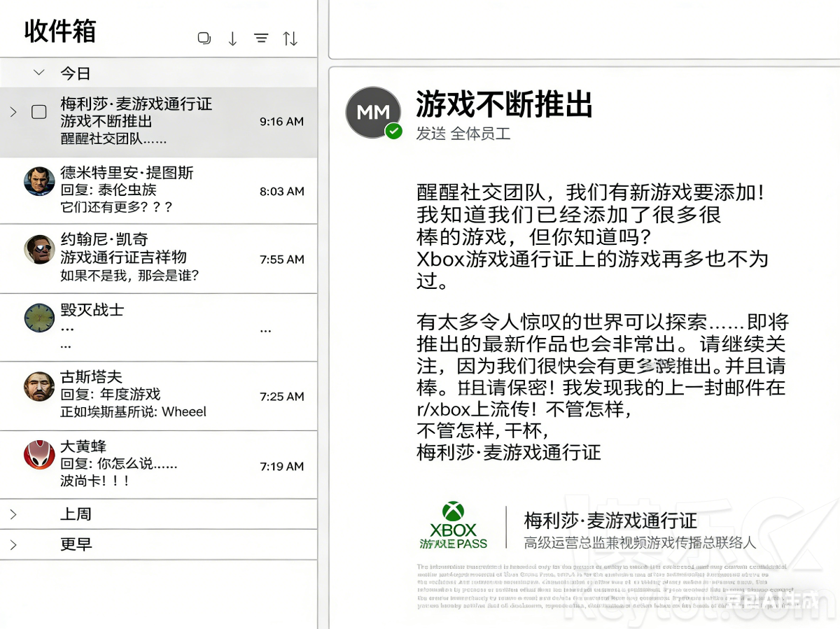
Task: Click the MM sender avatar in the email
Action: point(373,113)
